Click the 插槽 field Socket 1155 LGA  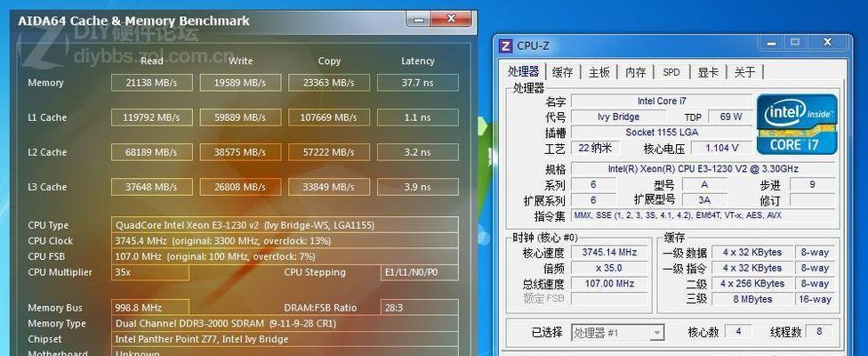662,133
